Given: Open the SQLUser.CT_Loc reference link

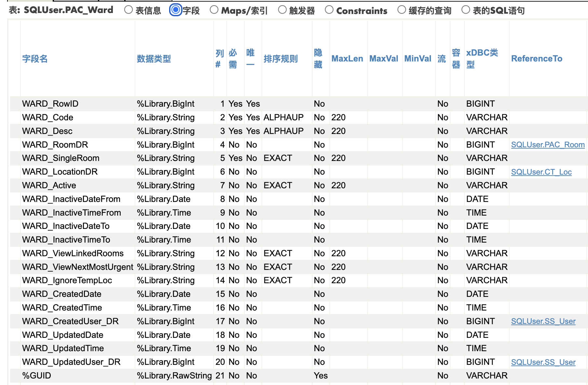Looking at the screenshot, I should [x=541, y=172].
